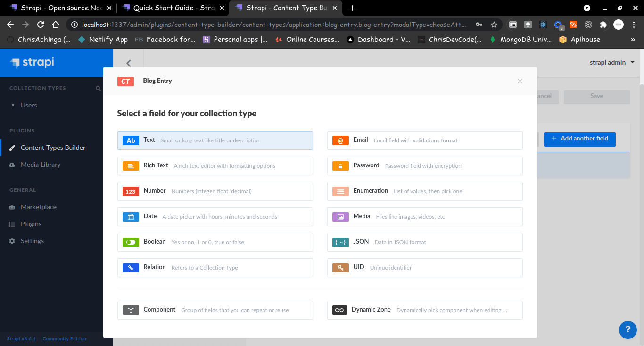
Task: Open the Media Library plugin menu
Action: [41, 165]
